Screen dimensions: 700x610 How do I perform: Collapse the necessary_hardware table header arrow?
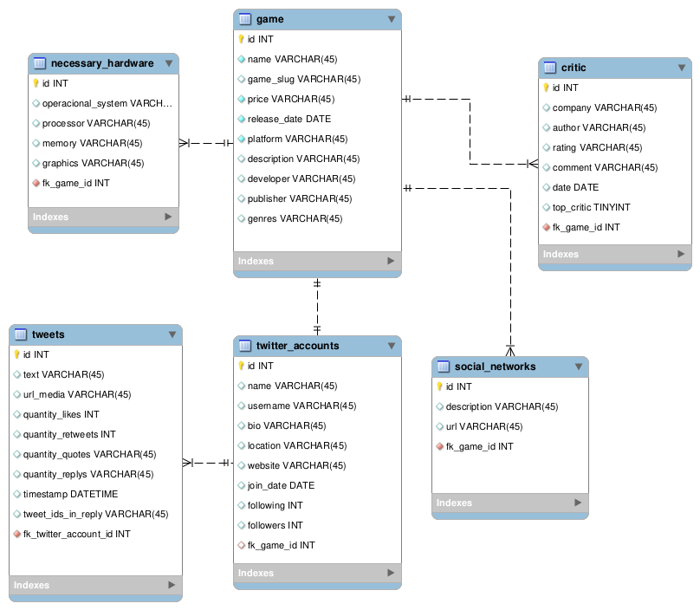click(168, 63)
